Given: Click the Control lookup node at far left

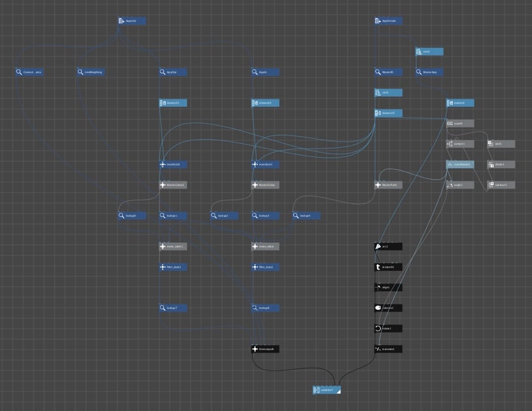Looking at the screenshot, I should point(29,72).
